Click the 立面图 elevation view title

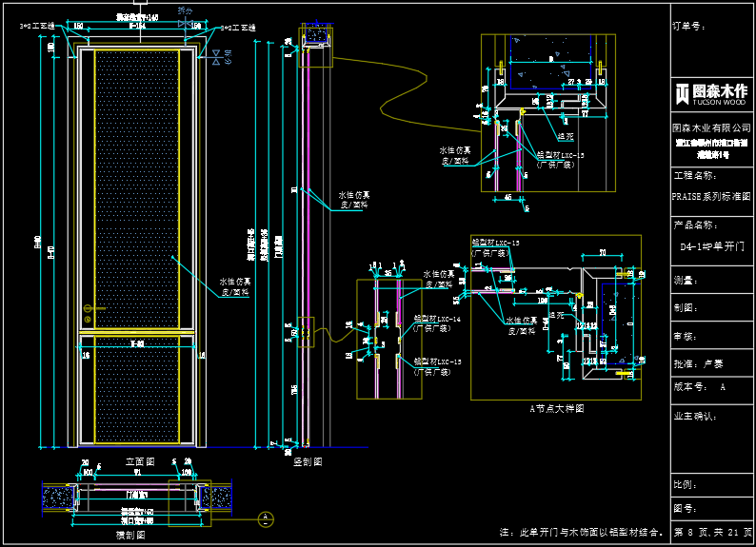click(x=139, y=459)
